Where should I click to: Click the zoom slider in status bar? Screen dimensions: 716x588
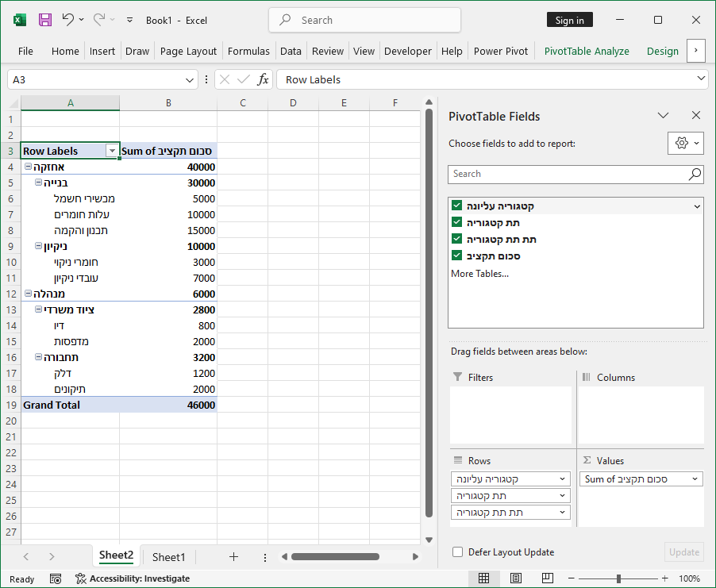coord(618,578)
